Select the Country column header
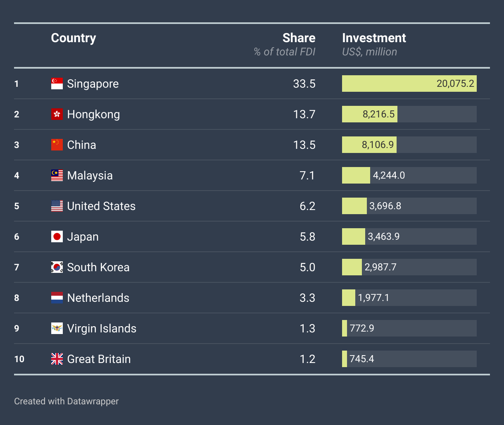Viewport: 504px width, 425px height. point(74,38)
